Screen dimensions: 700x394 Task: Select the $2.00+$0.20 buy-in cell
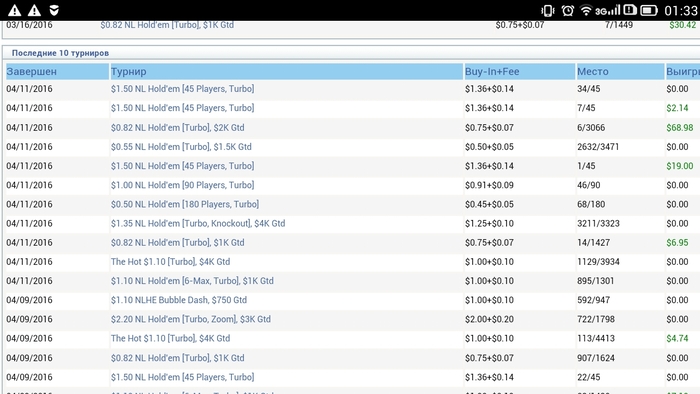[x=489, y=319]
